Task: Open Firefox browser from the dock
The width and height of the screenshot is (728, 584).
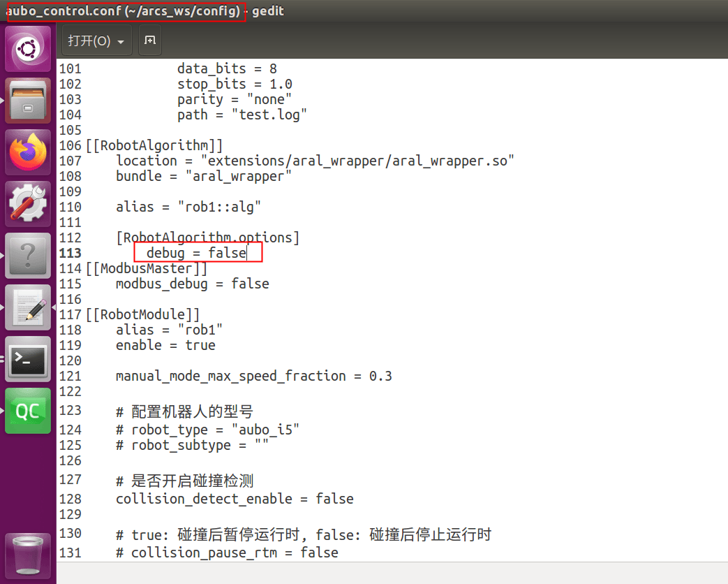Action: click(x=28, y=152)
